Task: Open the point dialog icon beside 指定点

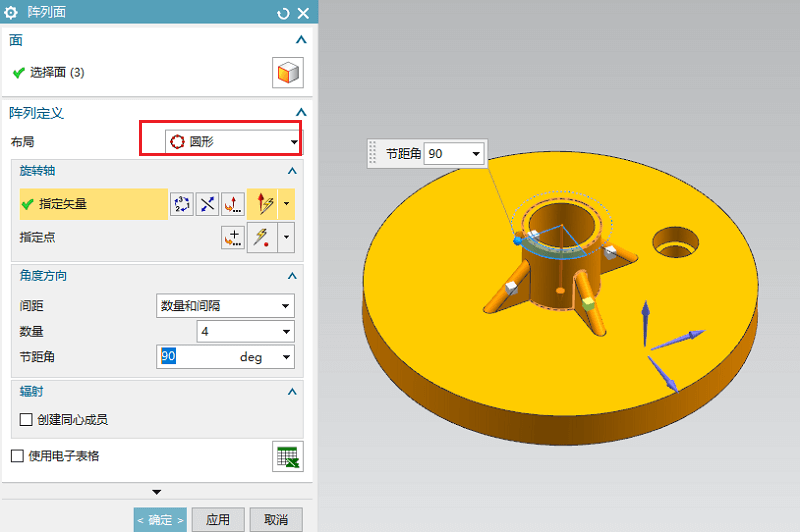Action: tap(233, 238)
